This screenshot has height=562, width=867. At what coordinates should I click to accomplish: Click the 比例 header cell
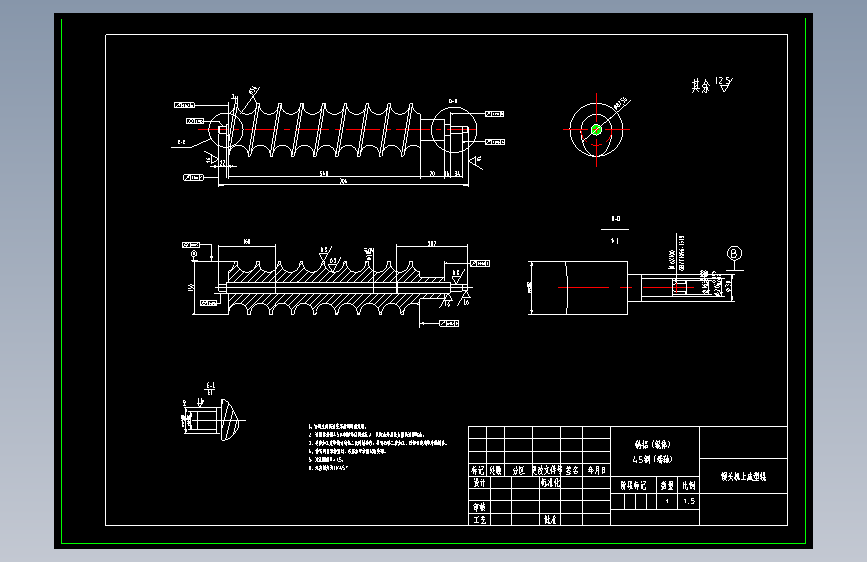coord(689,486)
